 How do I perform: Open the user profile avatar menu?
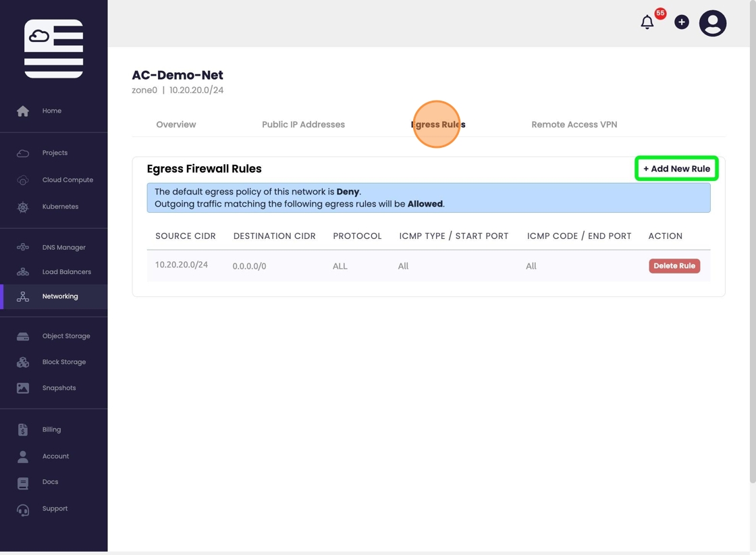coord(712,23)
